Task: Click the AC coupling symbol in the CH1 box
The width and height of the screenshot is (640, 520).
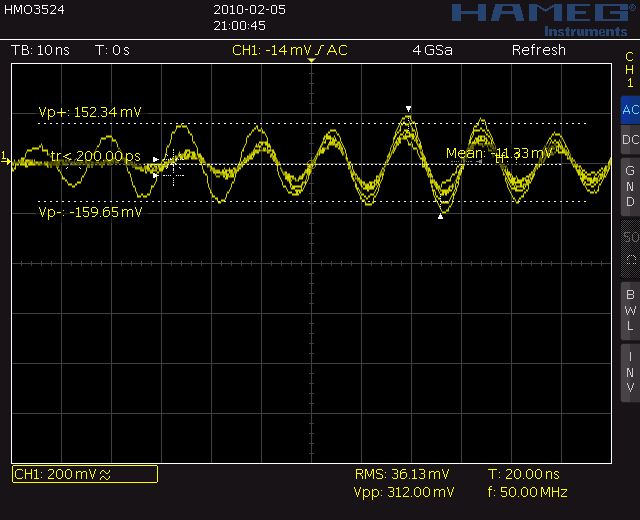Action: (105, 475)
